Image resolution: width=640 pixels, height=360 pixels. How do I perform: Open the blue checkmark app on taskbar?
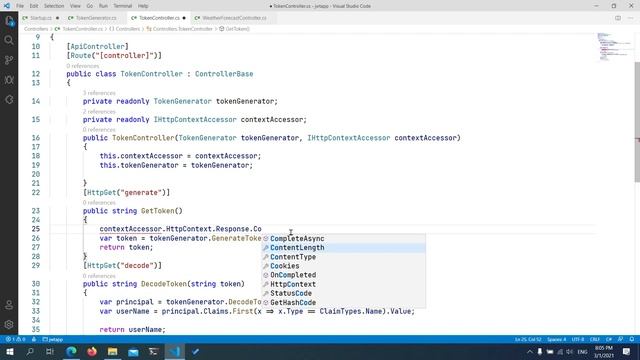[196, 351]
